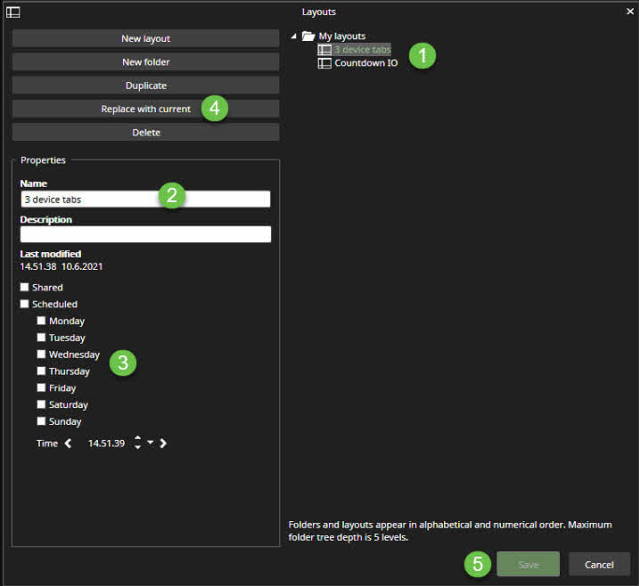The image size is (639, 586).
Task: Click the Description text field
Action: pyautogui.click(x=145, y=234)
